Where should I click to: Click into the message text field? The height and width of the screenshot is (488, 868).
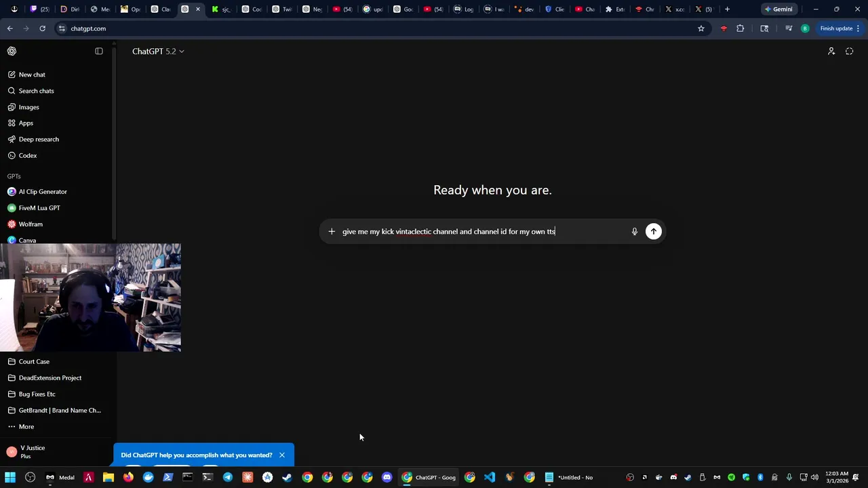tap(481, 232)
